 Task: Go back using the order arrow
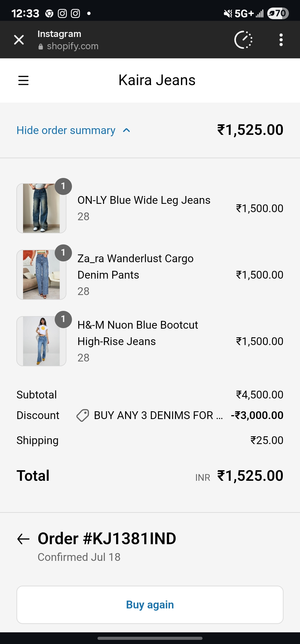pyautogui.click(x=23, y=539)
